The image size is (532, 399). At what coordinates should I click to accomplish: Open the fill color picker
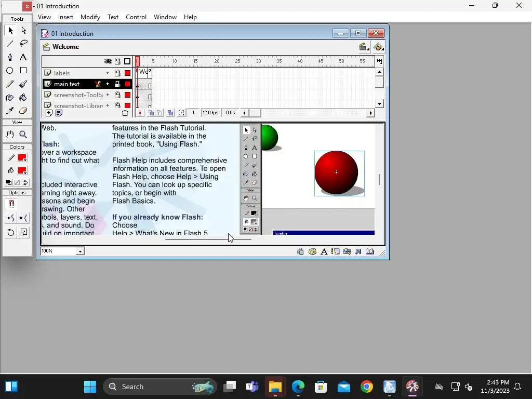tap(22, 170)
